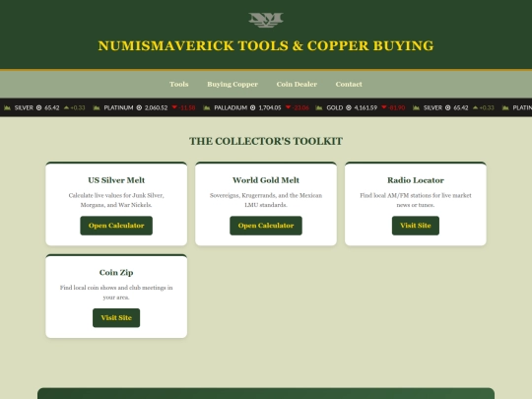Click the PALLADIUM ticker label
This screenshot has width=532, height=399.
(231, 107)
